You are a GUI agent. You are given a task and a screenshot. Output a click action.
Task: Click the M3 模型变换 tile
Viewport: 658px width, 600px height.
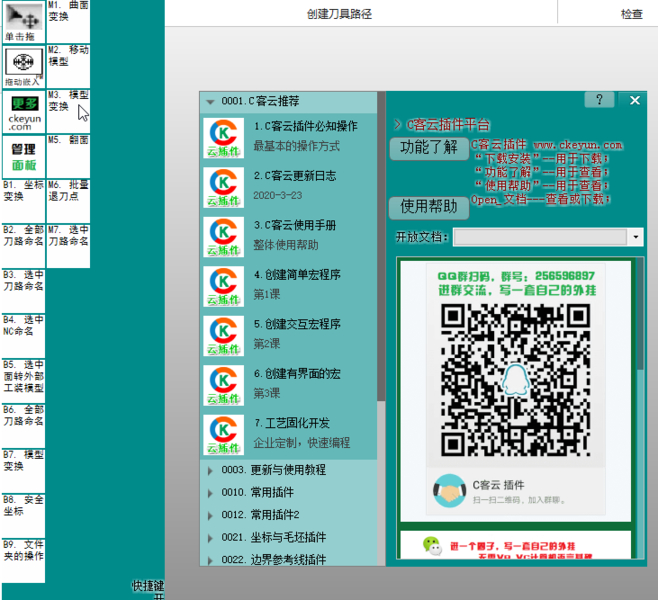click(68, 112)
